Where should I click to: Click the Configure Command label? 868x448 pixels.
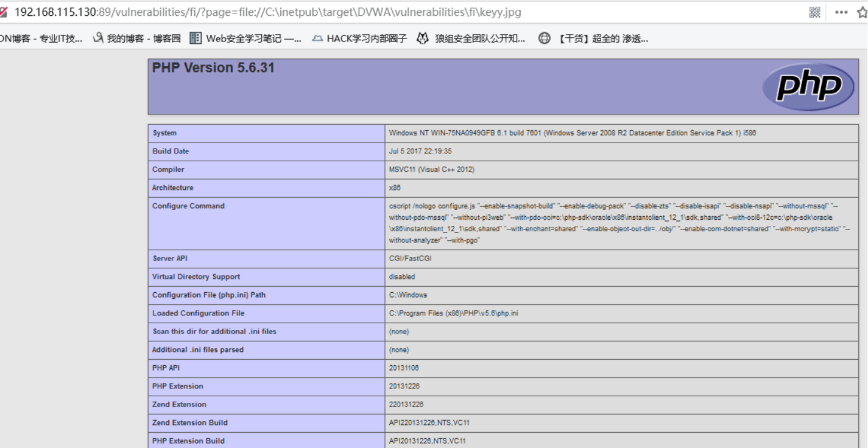(x=188, y=206)
